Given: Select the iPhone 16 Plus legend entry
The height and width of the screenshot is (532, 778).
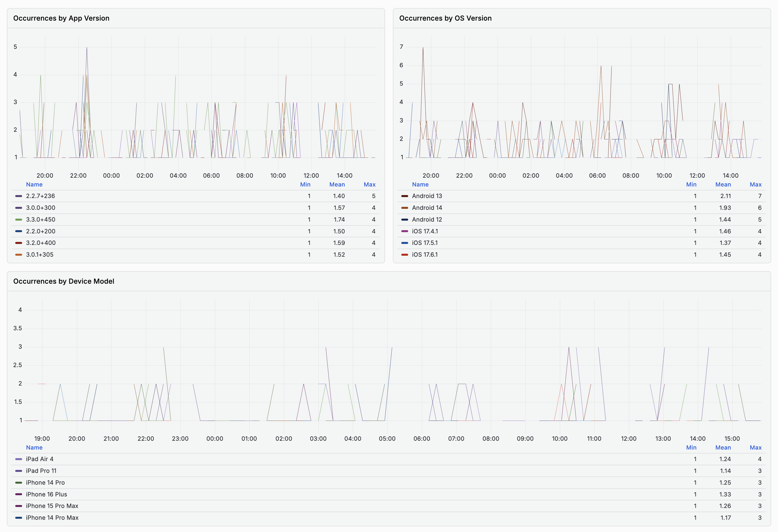Looking at the screenshot, I should coord(46,494).
